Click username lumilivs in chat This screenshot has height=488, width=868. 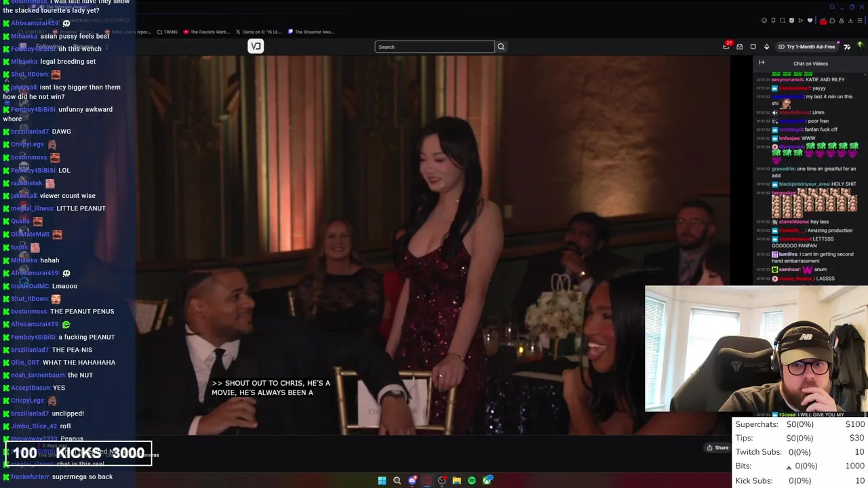[788, 254]
